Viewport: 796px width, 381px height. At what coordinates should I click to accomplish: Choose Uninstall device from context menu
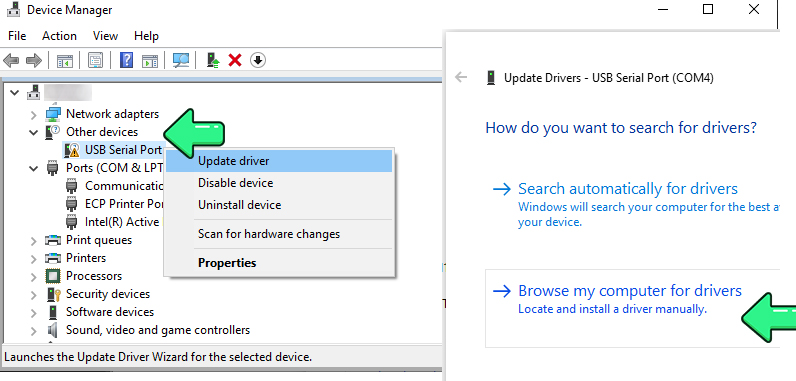(x=279, y=205)
